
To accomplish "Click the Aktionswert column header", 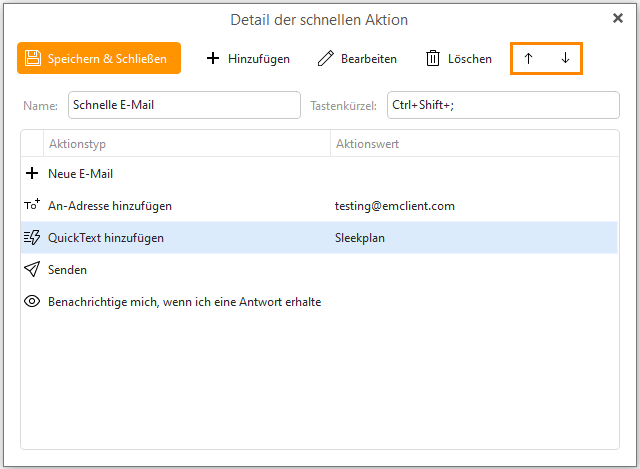I will pyautogui.click(x=474, y=144).
